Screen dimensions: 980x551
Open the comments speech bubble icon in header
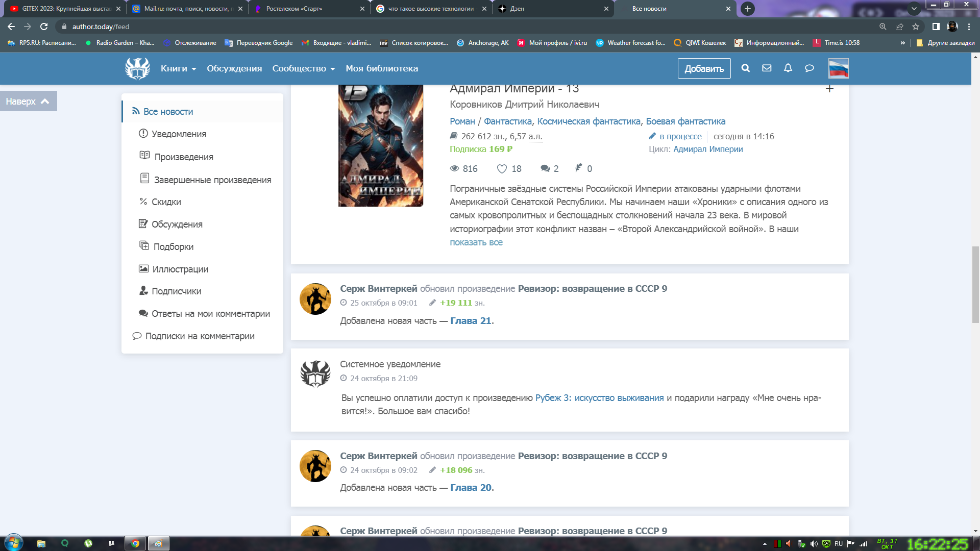(810, 68)
